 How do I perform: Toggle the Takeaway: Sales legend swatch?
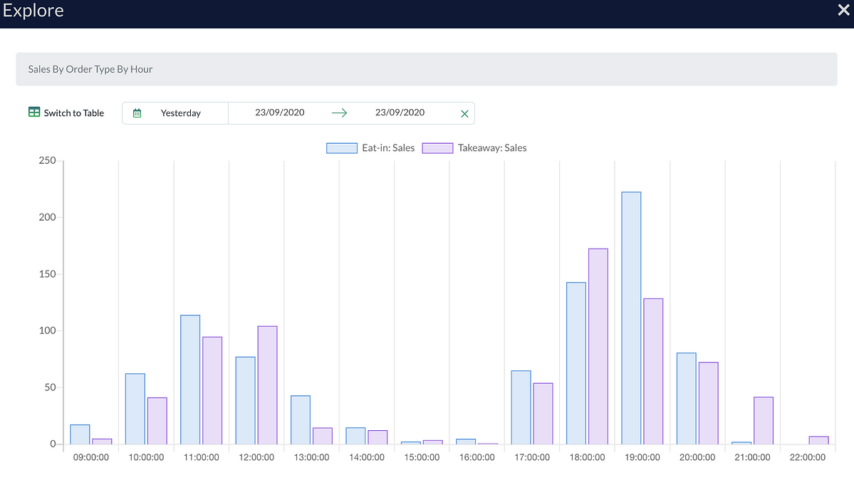click(x=437, y=148)
